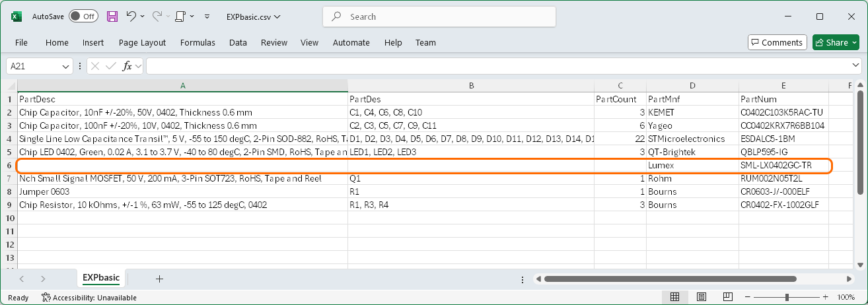Open the Review tab
The width and height of the screenshot is (868, 305).
(x=274, y=42)
